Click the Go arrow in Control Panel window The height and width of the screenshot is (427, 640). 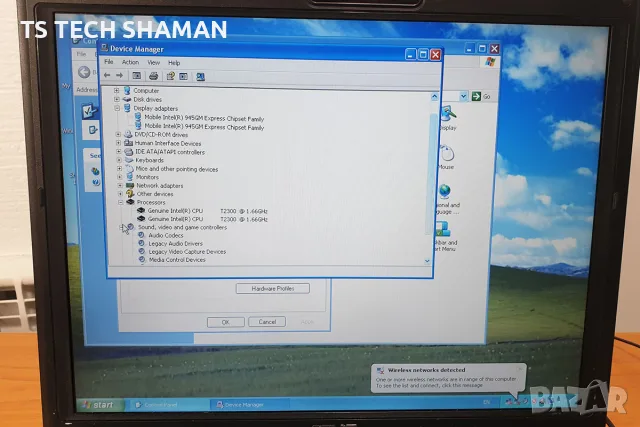tap(476, 96)
